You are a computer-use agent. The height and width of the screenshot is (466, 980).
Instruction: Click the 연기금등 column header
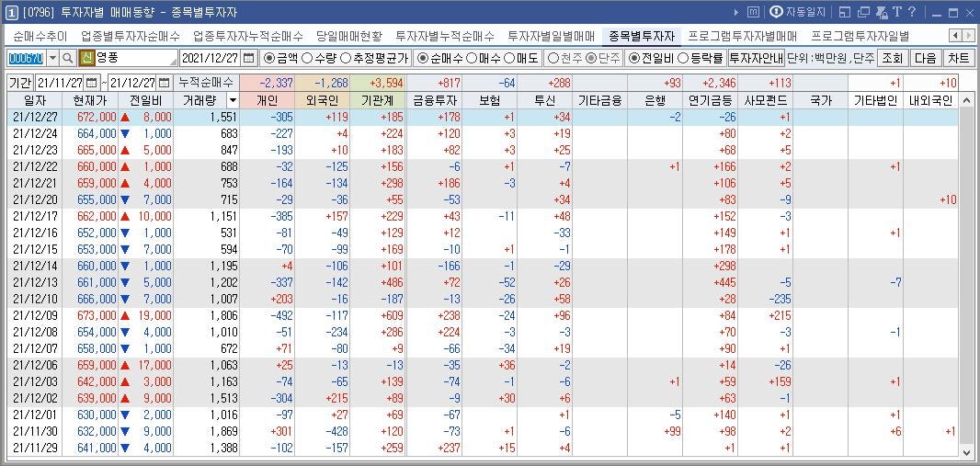[710, 100]
